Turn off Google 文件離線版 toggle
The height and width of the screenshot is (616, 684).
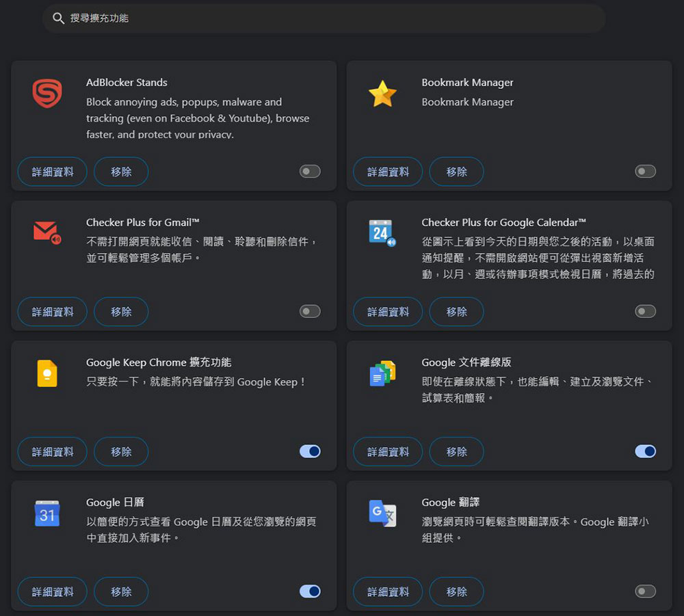pos(645,451)
